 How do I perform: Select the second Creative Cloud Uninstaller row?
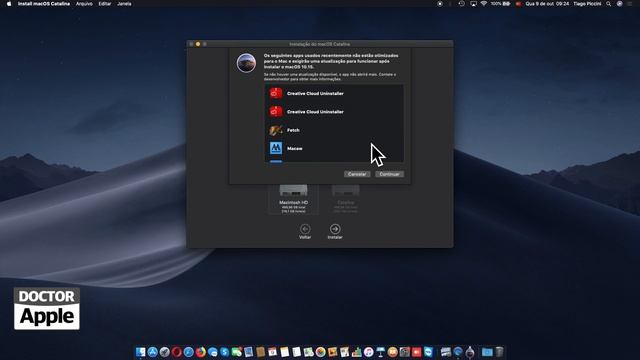tap(334, 112)
